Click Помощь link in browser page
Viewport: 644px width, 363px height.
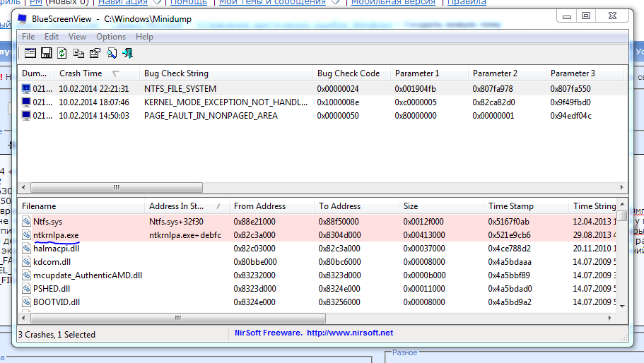click(189, 2)
